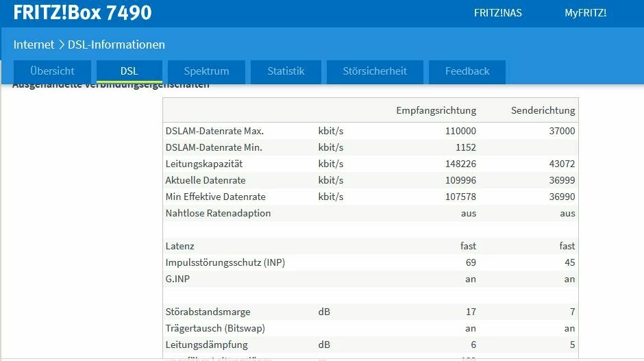Click the Störabstandsmarge send value 7
The image size is (644, 361).
[x=573, y=312]
